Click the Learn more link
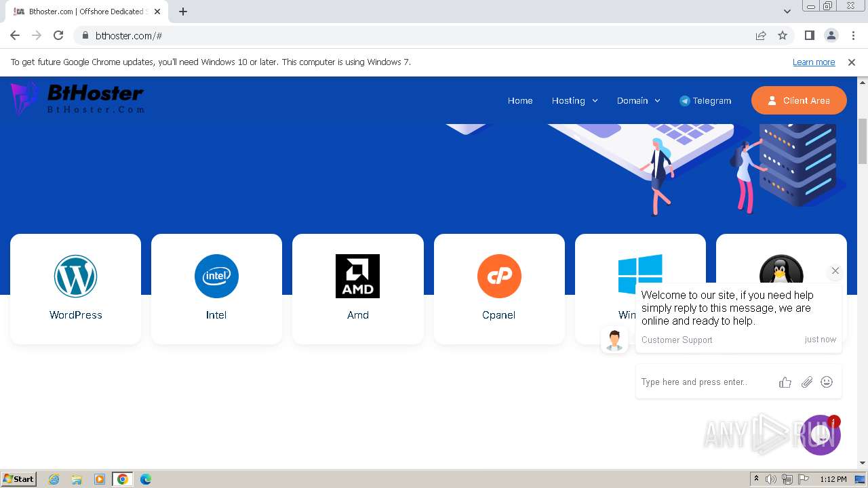The height and width of the screenshot is (488, 868). click(x=814, y=62)
